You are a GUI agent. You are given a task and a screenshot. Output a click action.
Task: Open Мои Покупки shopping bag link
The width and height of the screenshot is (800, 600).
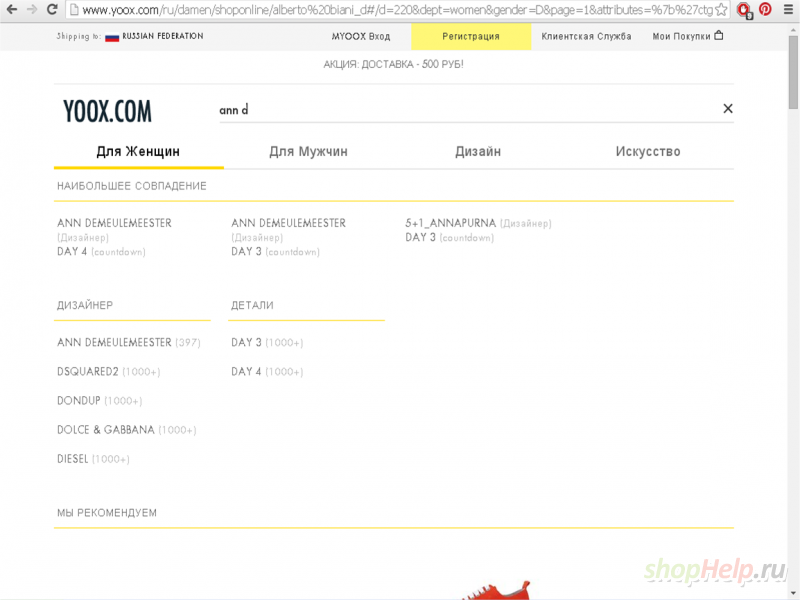[687, 36]
